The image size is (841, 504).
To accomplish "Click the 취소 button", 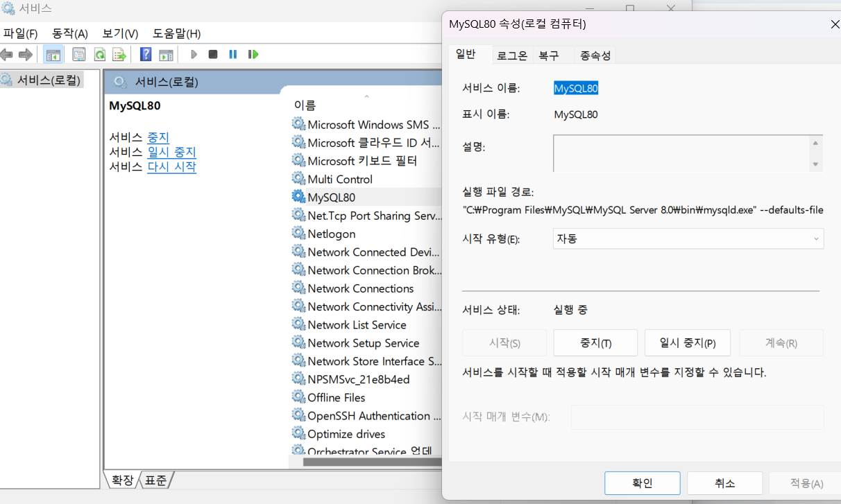I will [x=724, y=483].
